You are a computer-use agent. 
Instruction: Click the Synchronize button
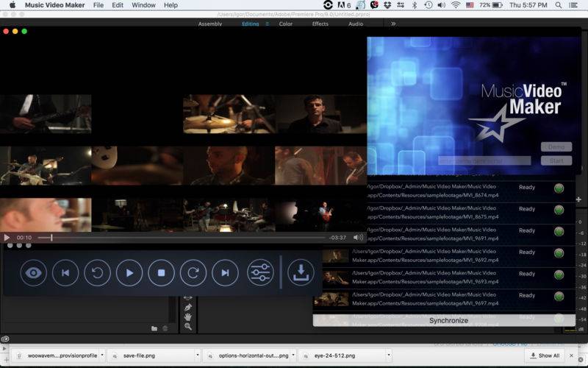(x=444, y=321)
